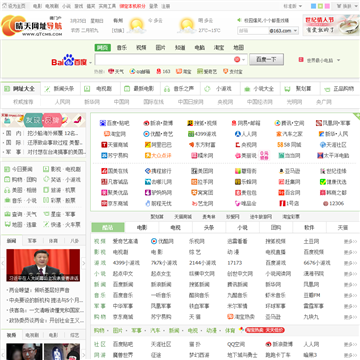Open the 天猫商城 icon link
Viewport: 360px width, 360px height.
point(104,145)
